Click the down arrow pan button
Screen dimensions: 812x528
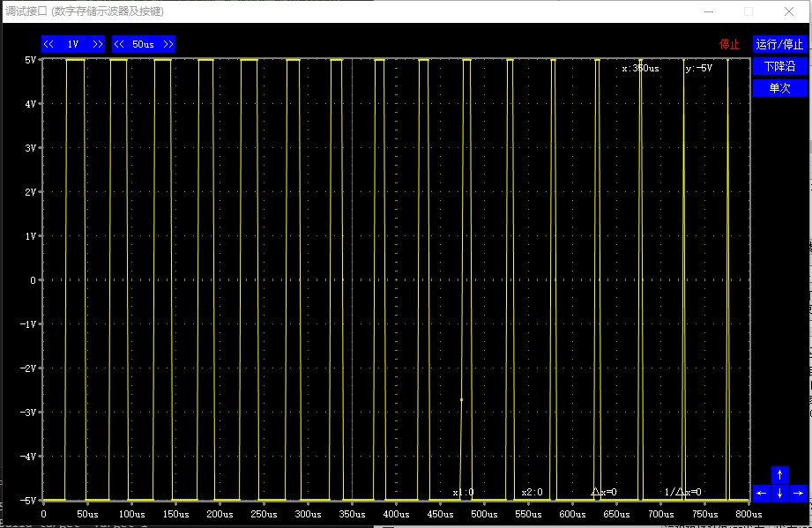779,493
